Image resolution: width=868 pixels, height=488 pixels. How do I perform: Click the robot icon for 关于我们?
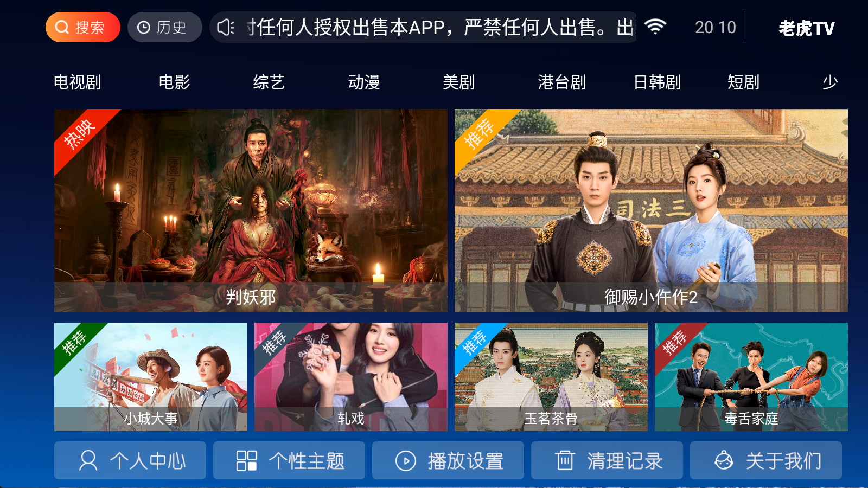click(724, 460)
